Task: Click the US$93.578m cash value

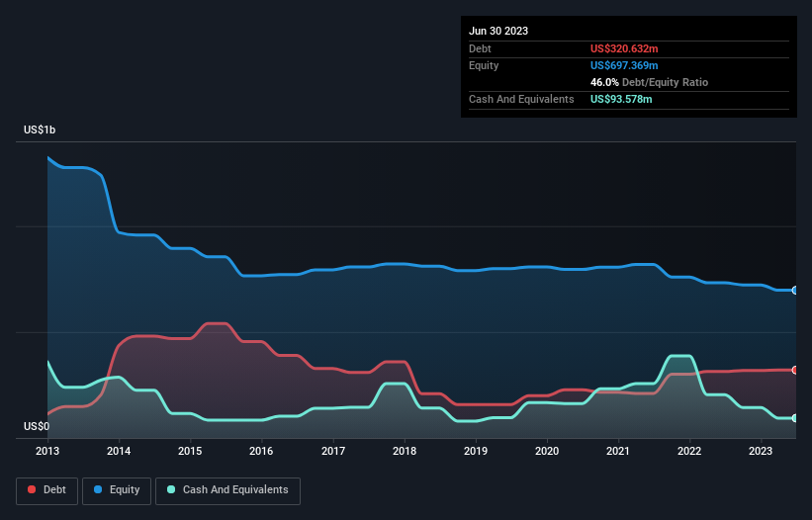Action: click(x=621, y=99)
